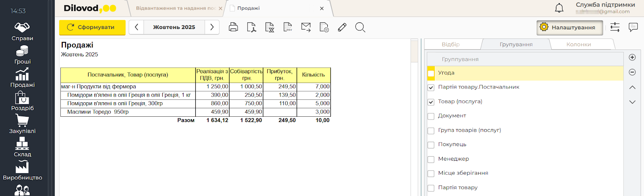Open search with magnifier icon
The height and width of the screenshot is (196, 644).
click(360, 27)
